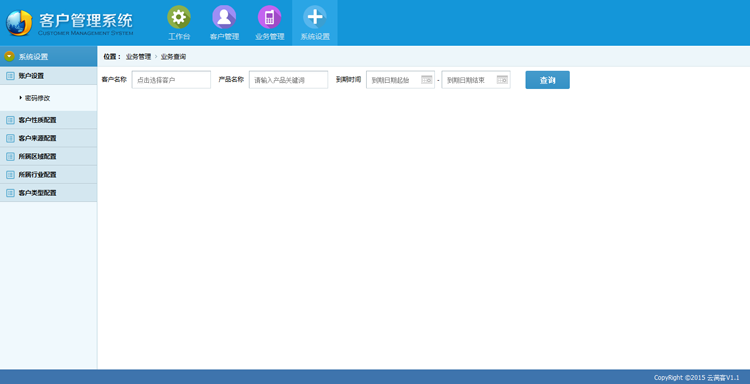The image size is (750, 384).
Task: Focus the 到期日期起始 date field
Action: point(400,80)
